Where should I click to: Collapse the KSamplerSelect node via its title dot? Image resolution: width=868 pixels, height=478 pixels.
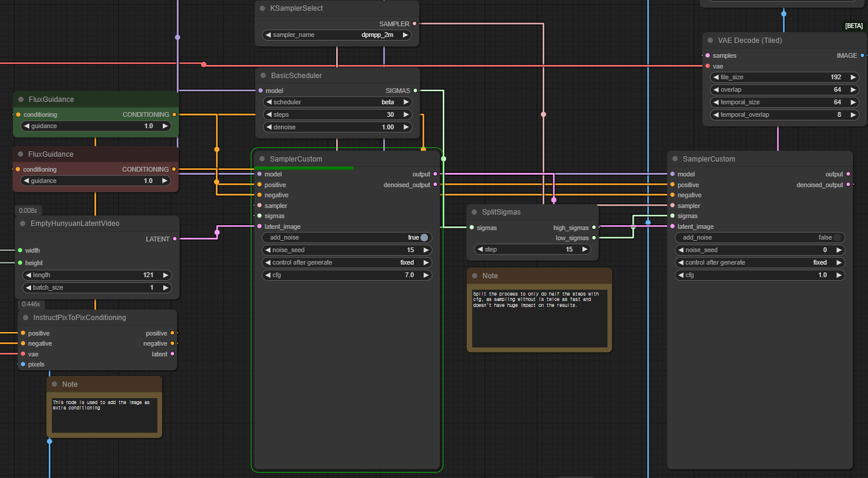(x=263, y=9)
